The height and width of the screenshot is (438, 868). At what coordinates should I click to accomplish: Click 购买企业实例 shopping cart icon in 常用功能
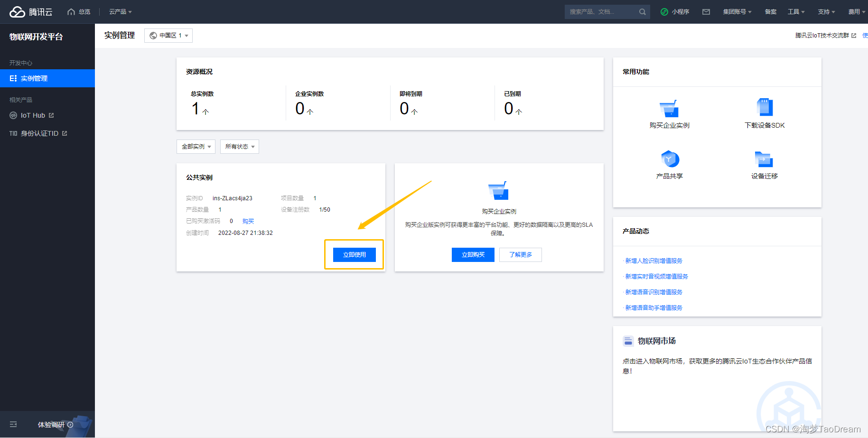tap(669, 109)
